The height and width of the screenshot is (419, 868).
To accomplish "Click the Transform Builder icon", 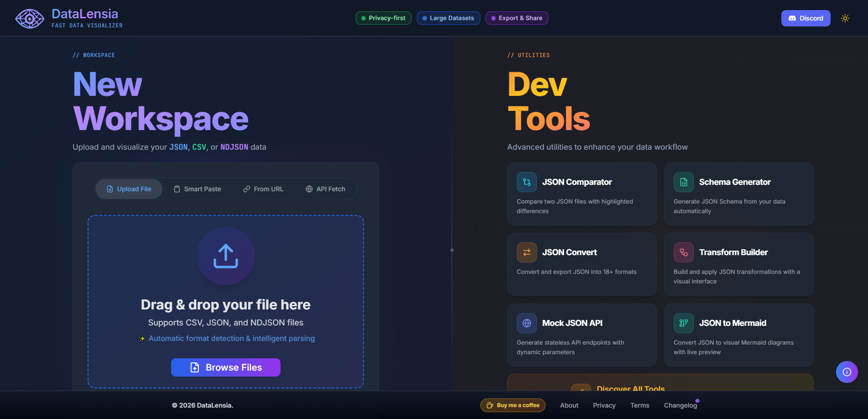I will (684, 252).
